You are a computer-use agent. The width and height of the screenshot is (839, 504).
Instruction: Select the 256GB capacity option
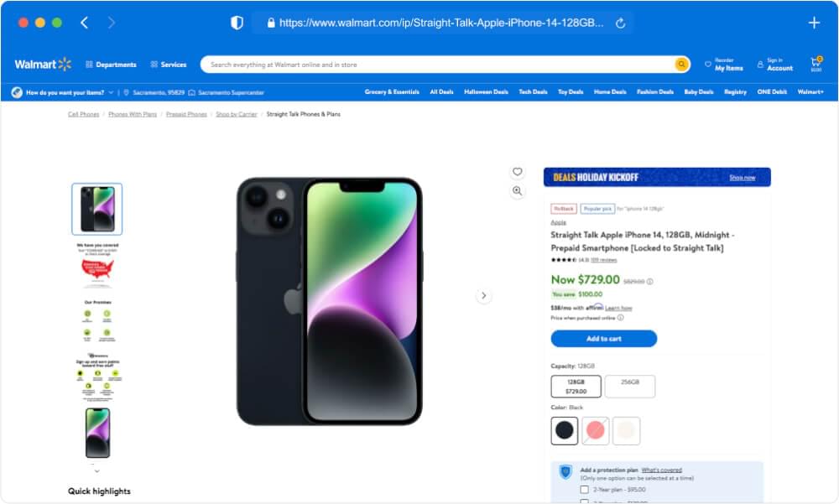pyautogui.click(x=631, y=386)
